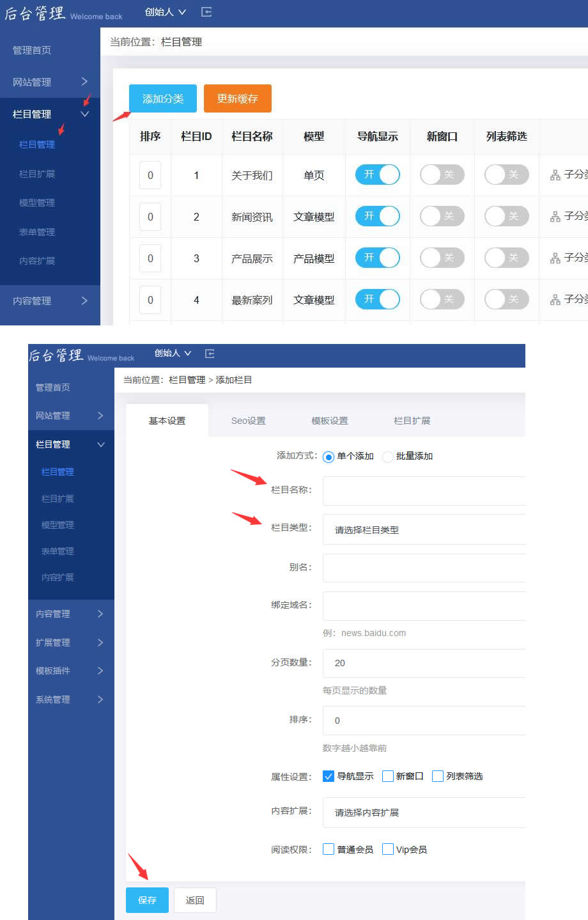Enable 新窗口 switch for 新闻资讯 row
Viewport: 588px width, 920px height.
442,216
